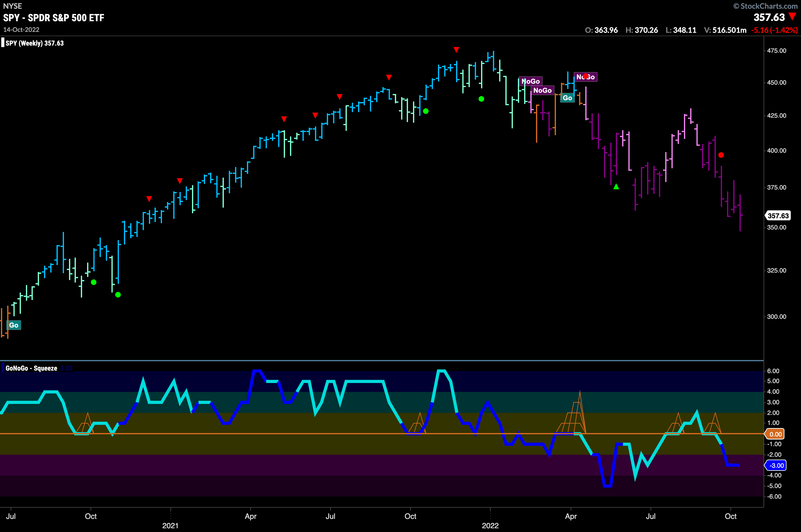Click the 14-Oct-2022 date text
Screen dimensions: 801x532
coord(21,30)
